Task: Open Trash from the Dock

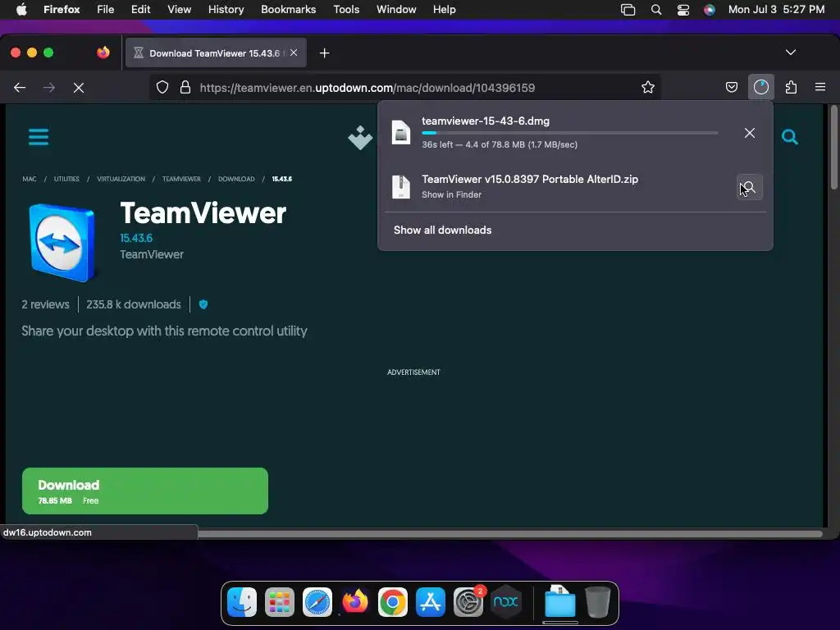Action: [x=597, y=602]
